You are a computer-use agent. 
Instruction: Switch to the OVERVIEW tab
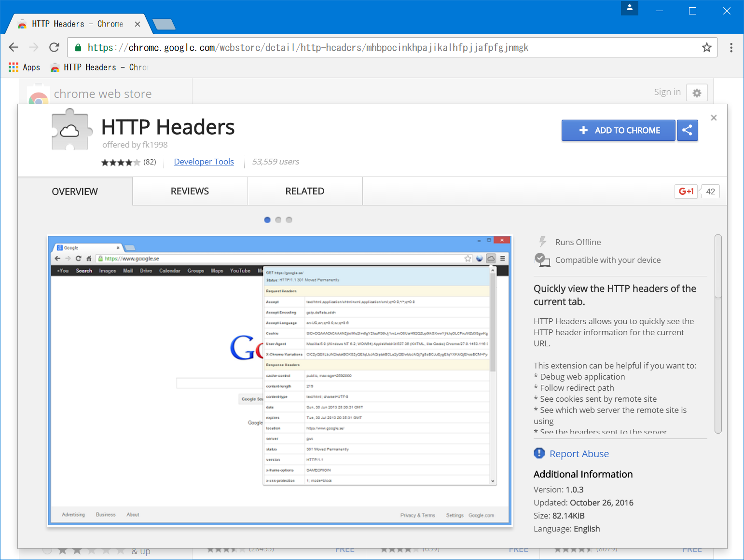75,191
